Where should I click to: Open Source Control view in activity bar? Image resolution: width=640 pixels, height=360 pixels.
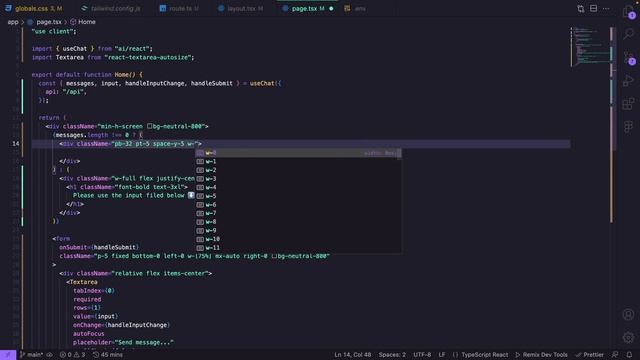click(629, 57)
